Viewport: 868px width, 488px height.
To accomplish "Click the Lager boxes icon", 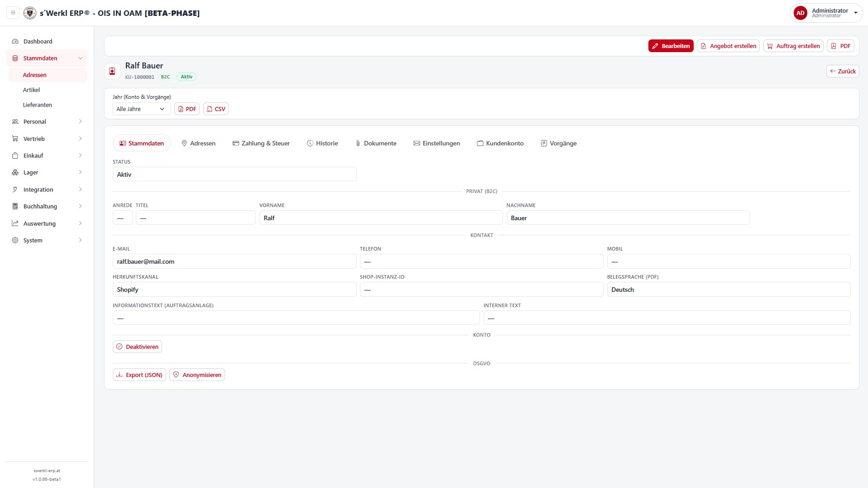I will click(x=15, y=172).
